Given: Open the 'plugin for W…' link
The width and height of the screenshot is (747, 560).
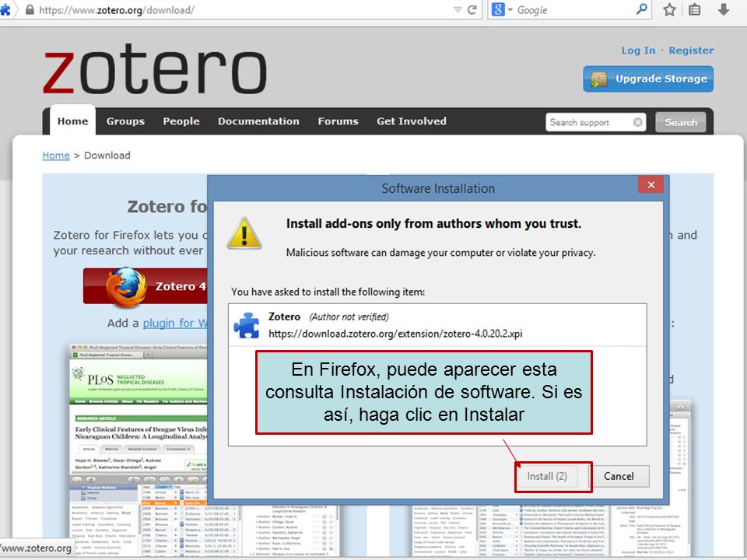Looking at the screenshot, I should point(175,323).
